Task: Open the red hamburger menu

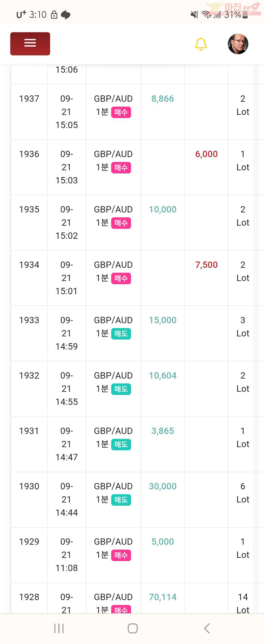Action: coord(30,44)
